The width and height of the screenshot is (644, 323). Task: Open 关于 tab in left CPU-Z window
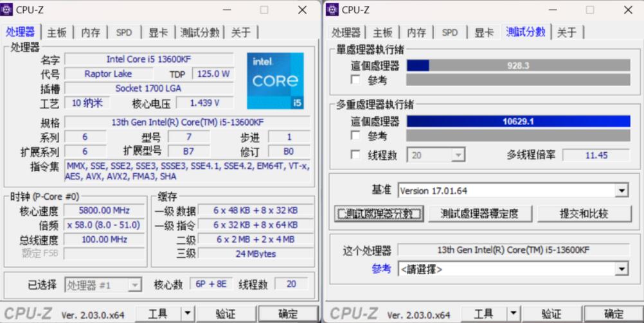click(x=240, y=32)
